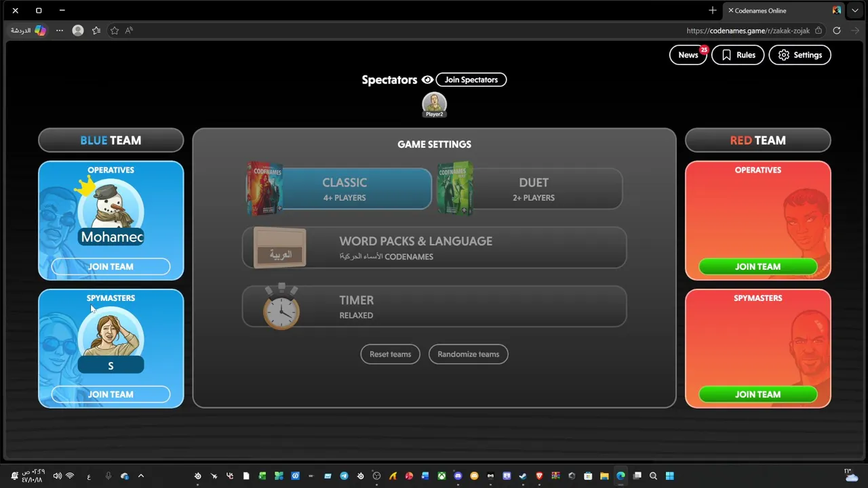Open WinRAR from the taskbar
Viewport: 868px width, 488px height.
[555, 476]
